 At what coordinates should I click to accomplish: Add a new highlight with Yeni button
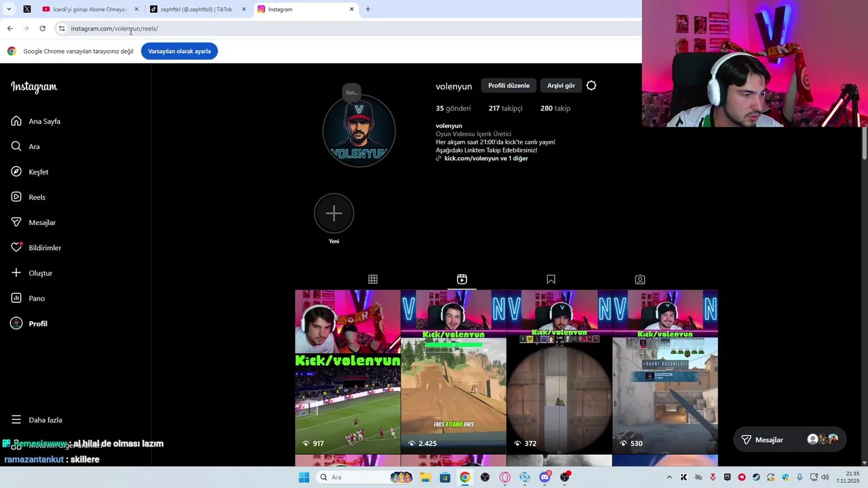[334, 213]
